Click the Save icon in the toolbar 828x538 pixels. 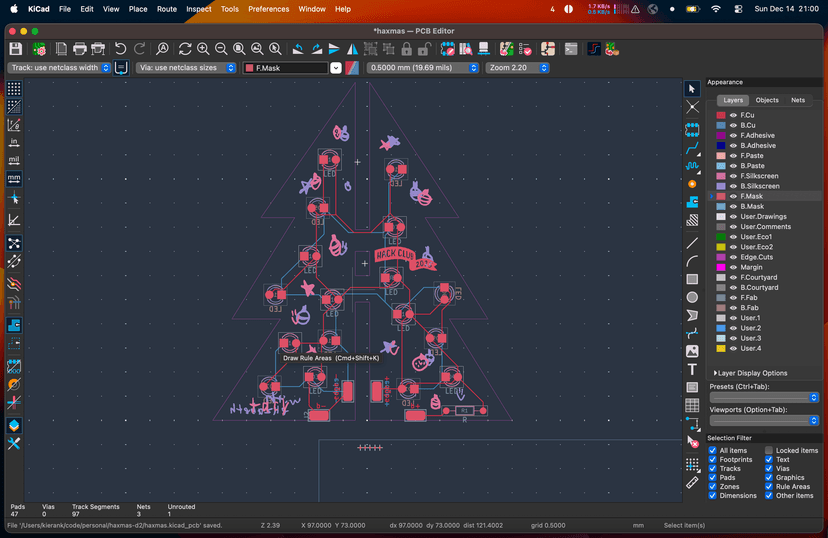tap(16, 49)
